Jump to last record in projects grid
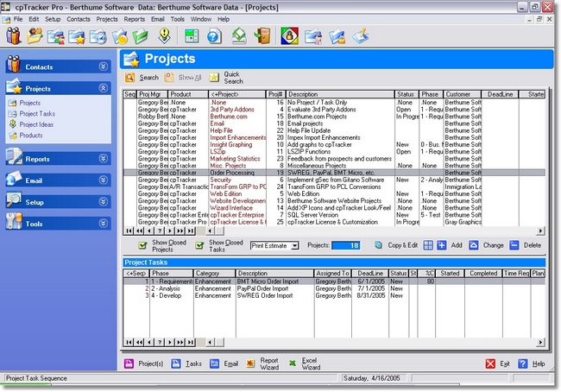Viewport: 561px width, 392px height. 191,231
